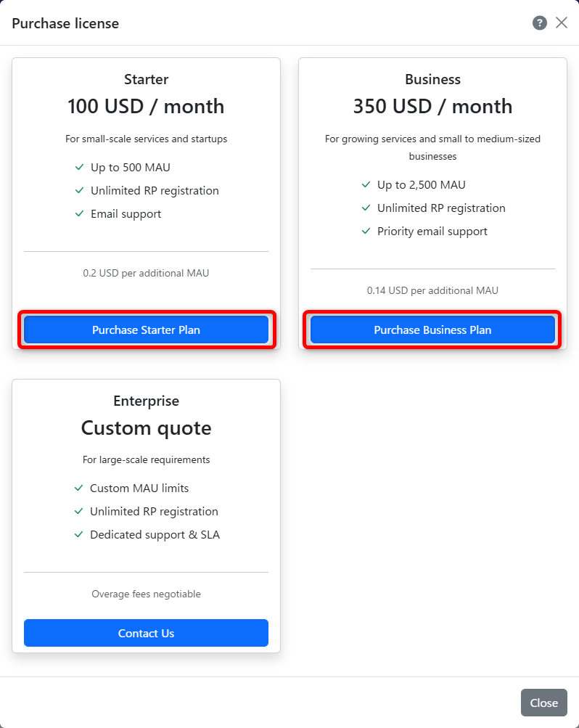Image resolution: width=579 pixels, height=728 pixels.
Task: Purchase the Business Plan
Action: [x=432, y=330]
